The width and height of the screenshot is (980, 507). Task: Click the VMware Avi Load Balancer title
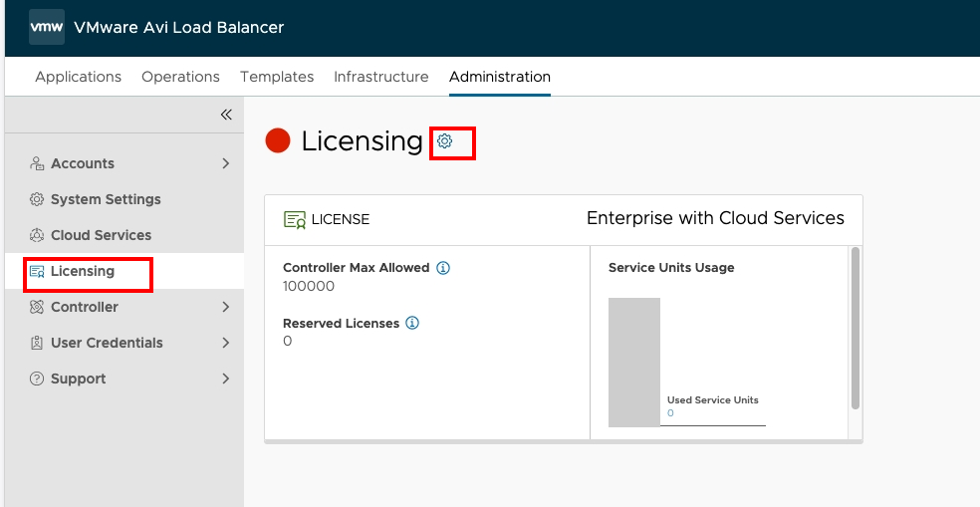(178, 28)
